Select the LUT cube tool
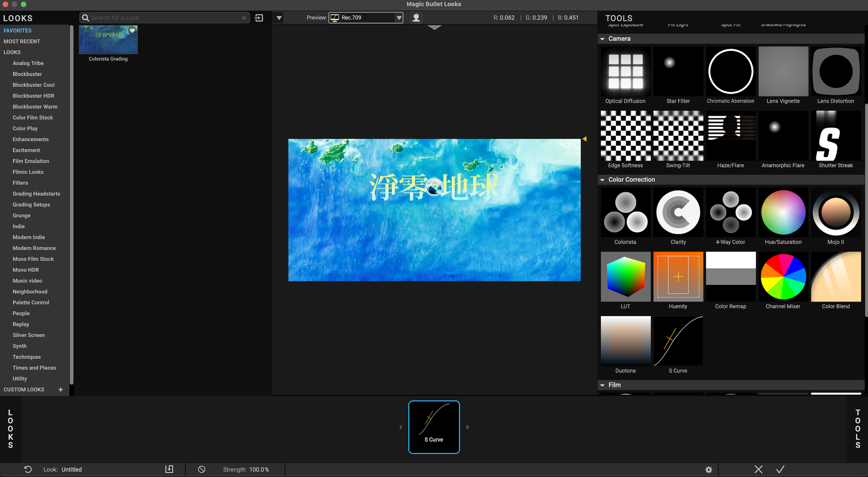Image resolution: width=868 pixels, height=477 pixels. [625, 276]
